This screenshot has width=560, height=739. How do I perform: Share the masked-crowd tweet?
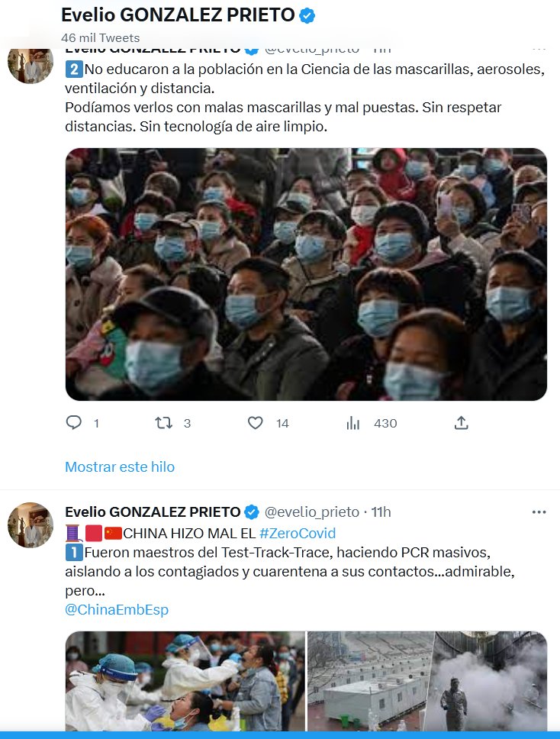click(461, 423)
